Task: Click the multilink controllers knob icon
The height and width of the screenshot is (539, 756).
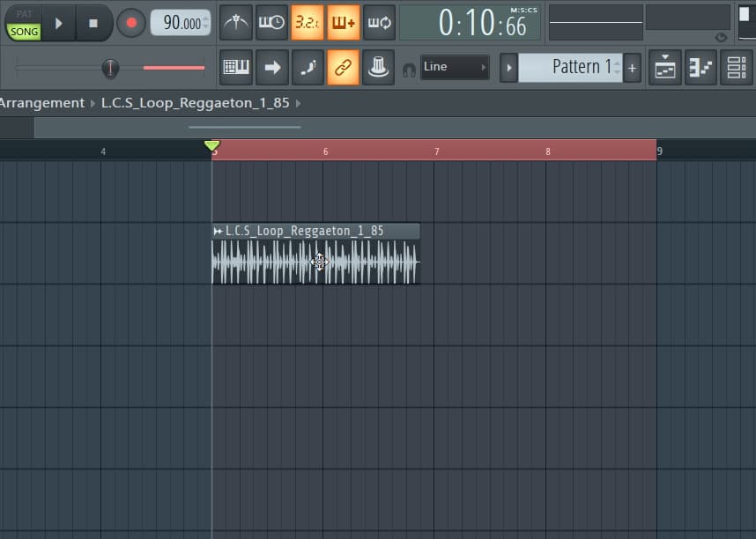Action: coord(379,67)
